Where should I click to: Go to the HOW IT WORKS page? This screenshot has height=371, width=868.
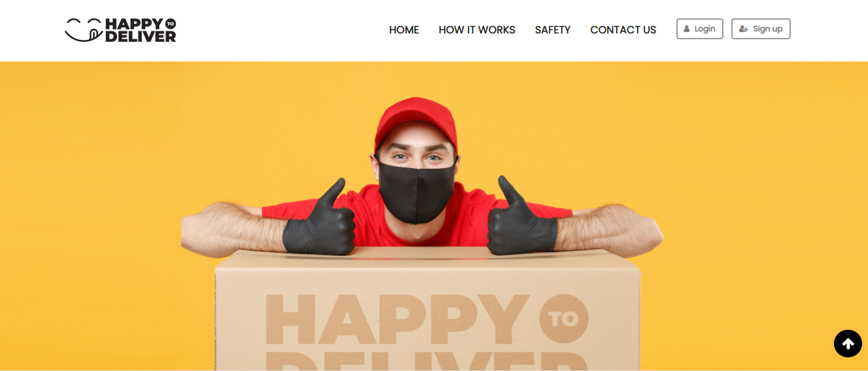477,30
